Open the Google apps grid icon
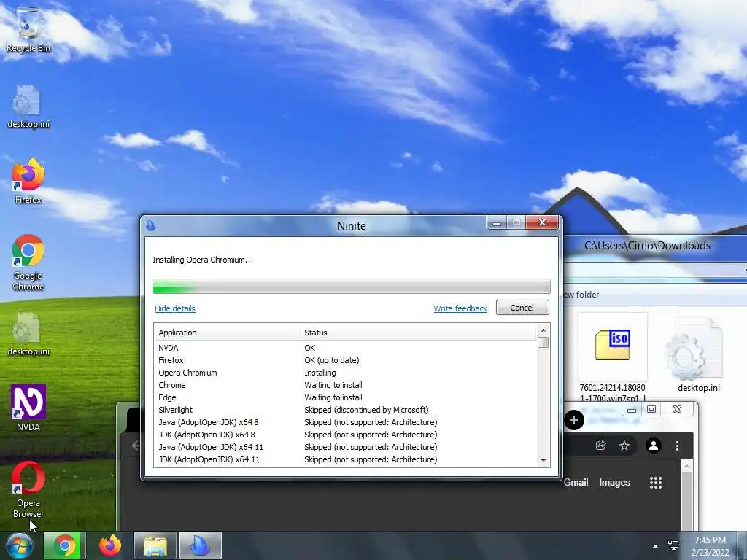The height and width of the screenshot is (560, 747). pos(656,483)
